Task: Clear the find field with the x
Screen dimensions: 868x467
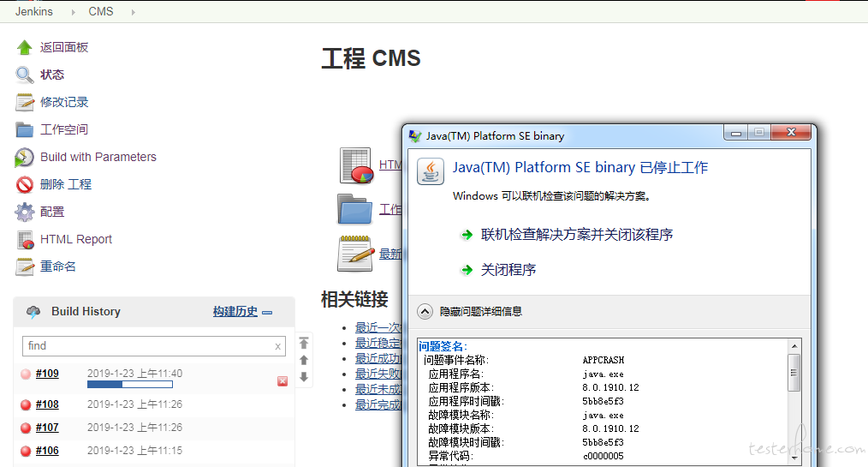Action: [x=278, y=347]
